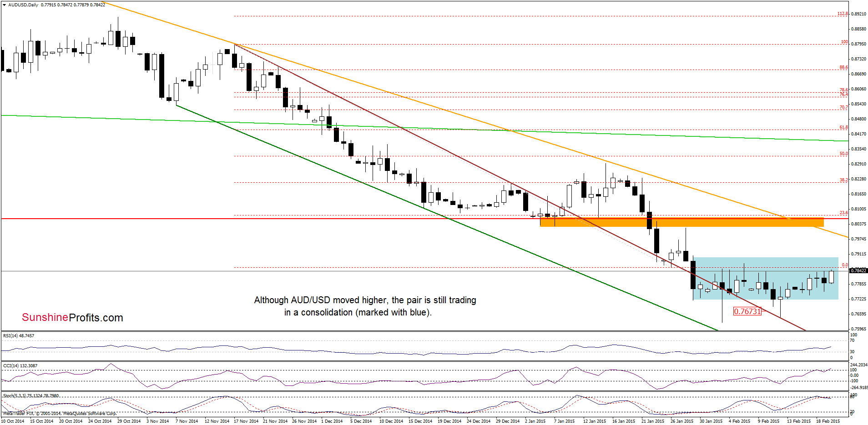Select the Stoch(5,3,3) indicator label
Screen dimensions: 868x425
pos(31,395)
